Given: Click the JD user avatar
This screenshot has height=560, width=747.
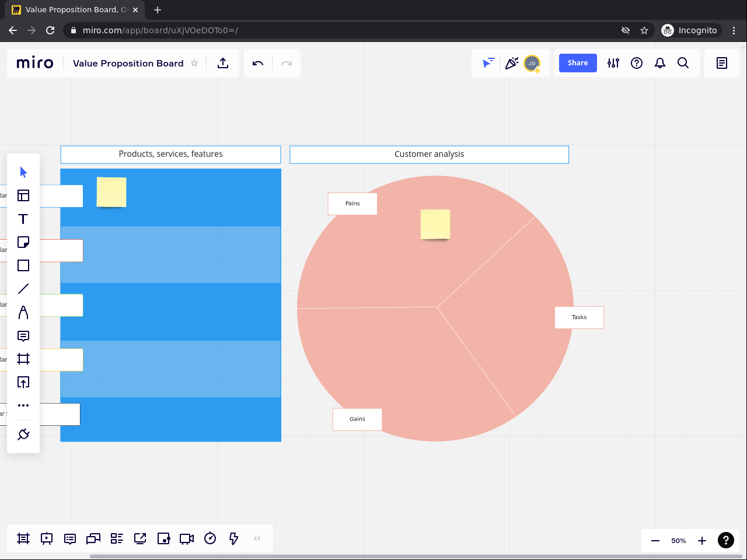Looking at the screenshot, I should click(x=532, y=63).
